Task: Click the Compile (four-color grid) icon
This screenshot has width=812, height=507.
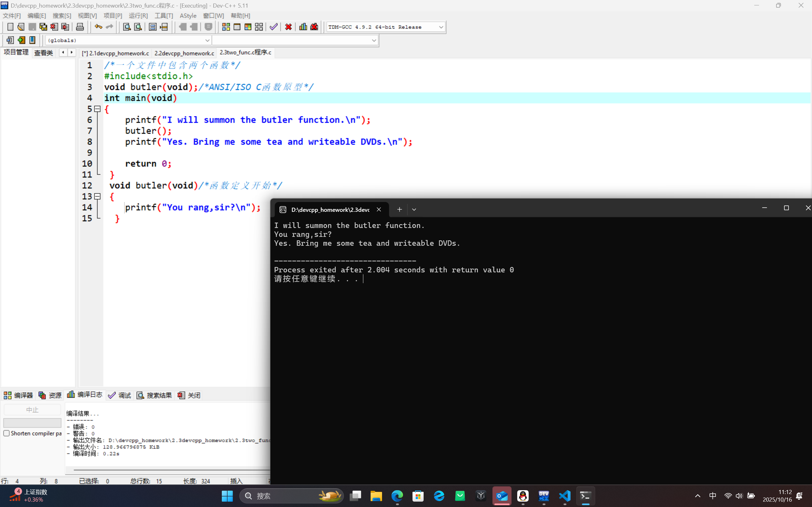Action: pyautogui.click(x=226, y=27)
